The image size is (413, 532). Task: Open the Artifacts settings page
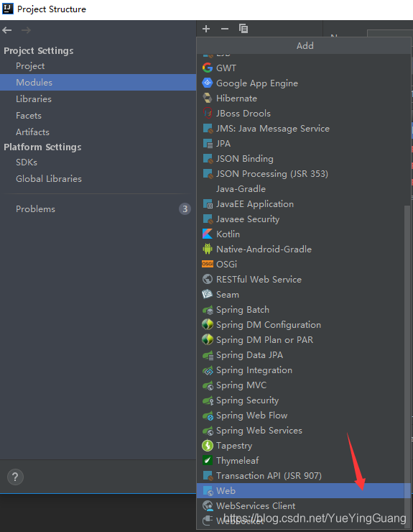(98, 132)
